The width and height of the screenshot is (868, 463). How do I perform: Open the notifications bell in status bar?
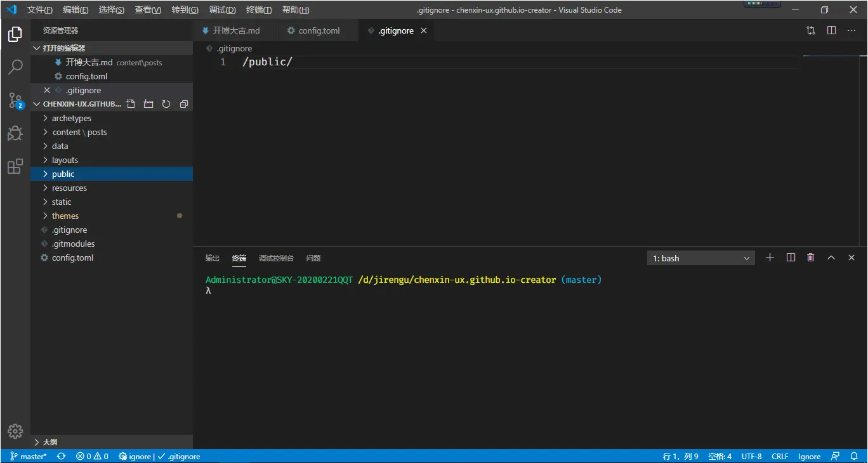click(855, 456)
